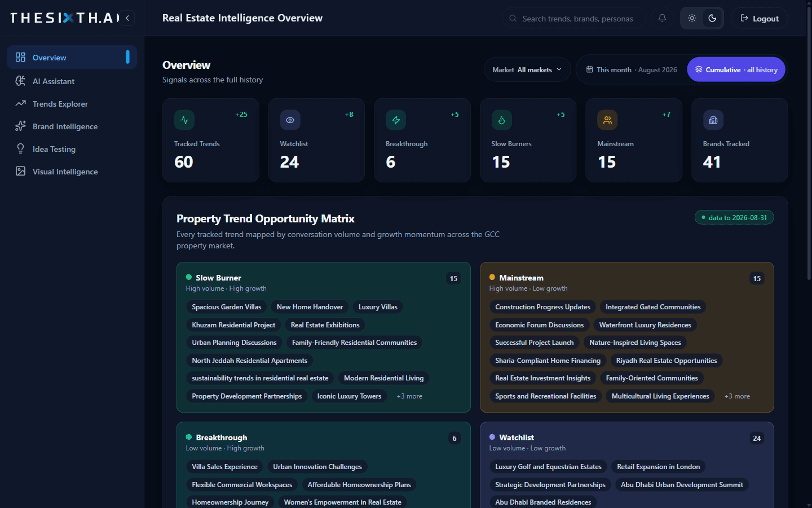This screenshot has width=812, height=508.
Task: Open the Overview sidebar item
Action: click(x=72, y=57)
